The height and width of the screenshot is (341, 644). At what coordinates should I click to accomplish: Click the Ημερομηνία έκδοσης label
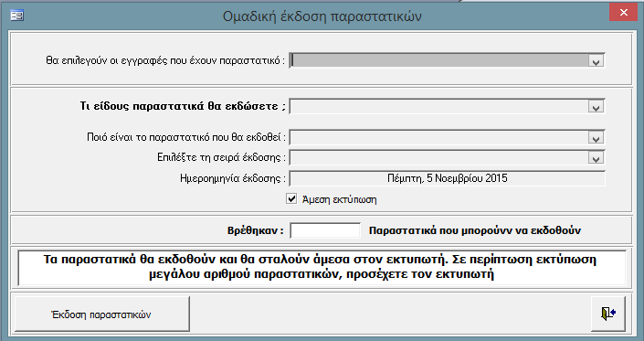point(233,178)
